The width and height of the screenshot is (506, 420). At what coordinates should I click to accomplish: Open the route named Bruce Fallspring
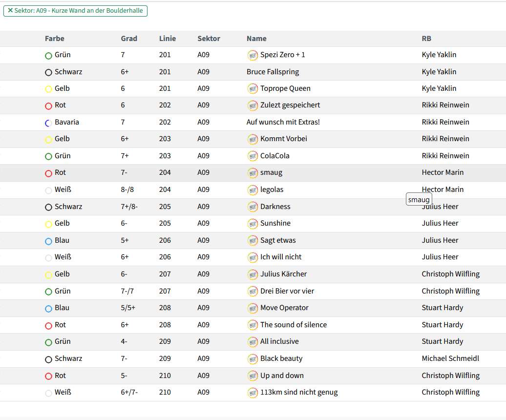273,72
